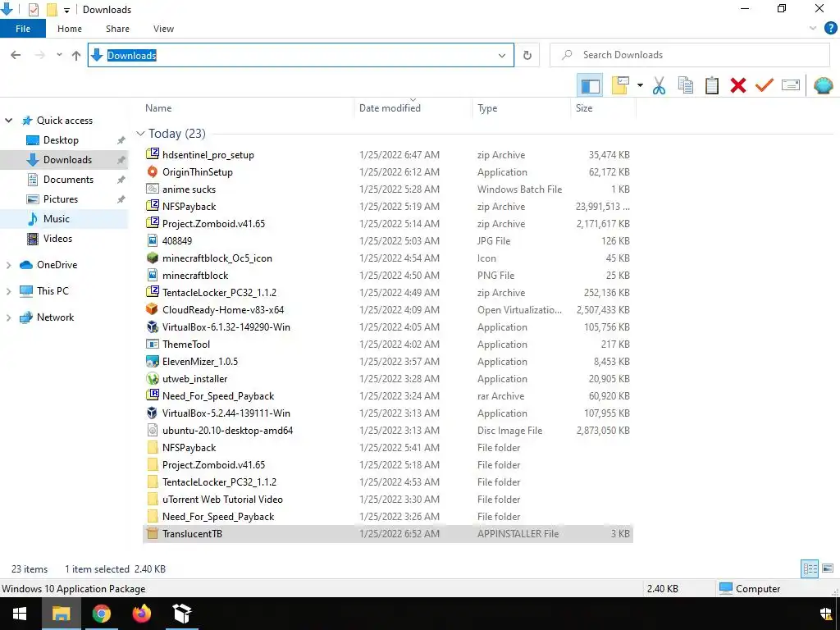Select Videos in navigation pane
Screen dimensions: 840x630
coord(57,239)
